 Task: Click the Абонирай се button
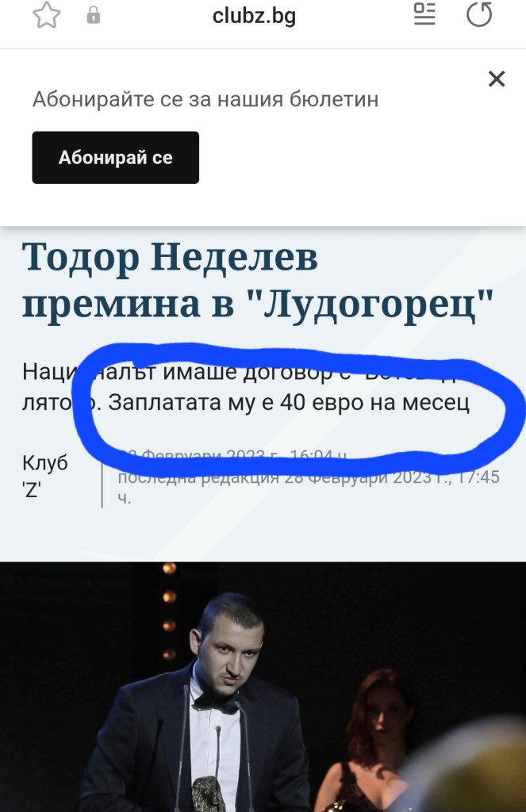click(116, 158)
